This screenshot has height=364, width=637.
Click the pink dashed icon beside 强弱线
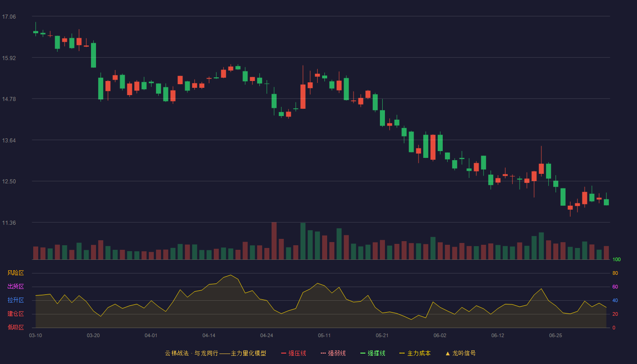324,353
